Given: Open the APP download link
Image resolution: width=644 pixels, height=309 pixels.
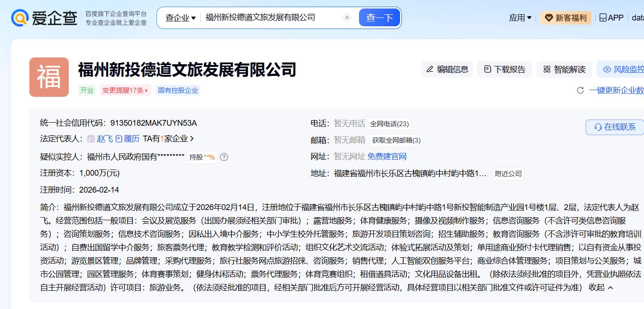Looking at the screenshot, I should [611, 18].
